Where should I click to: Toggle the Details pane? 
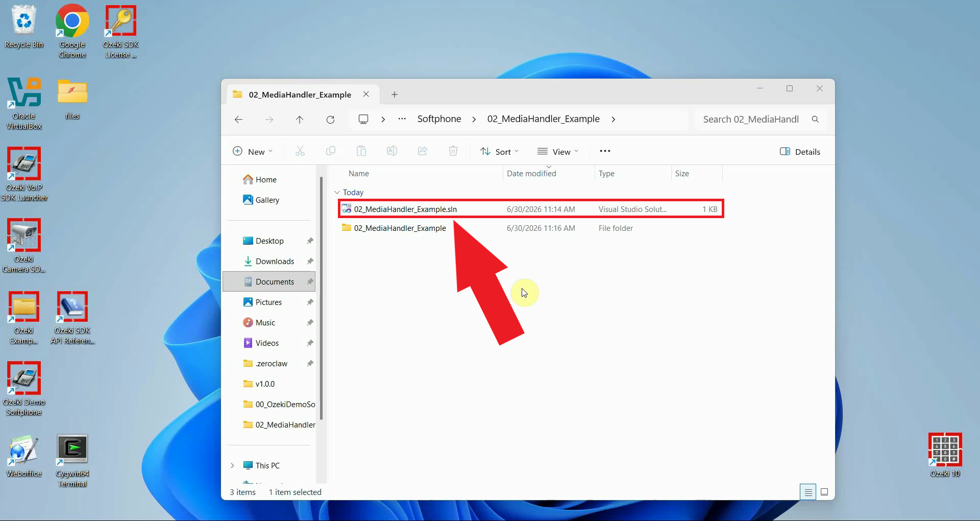[800, 152]
